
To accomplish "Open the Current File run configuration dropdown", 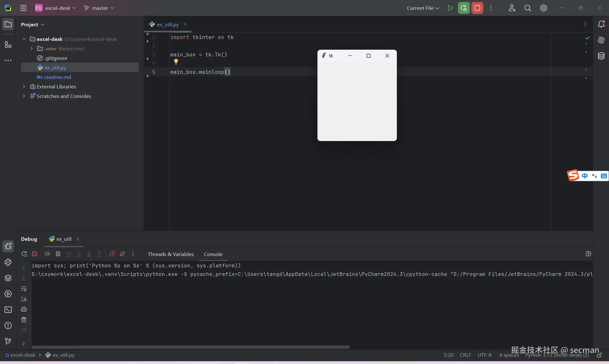I will (x=423, y=8).
